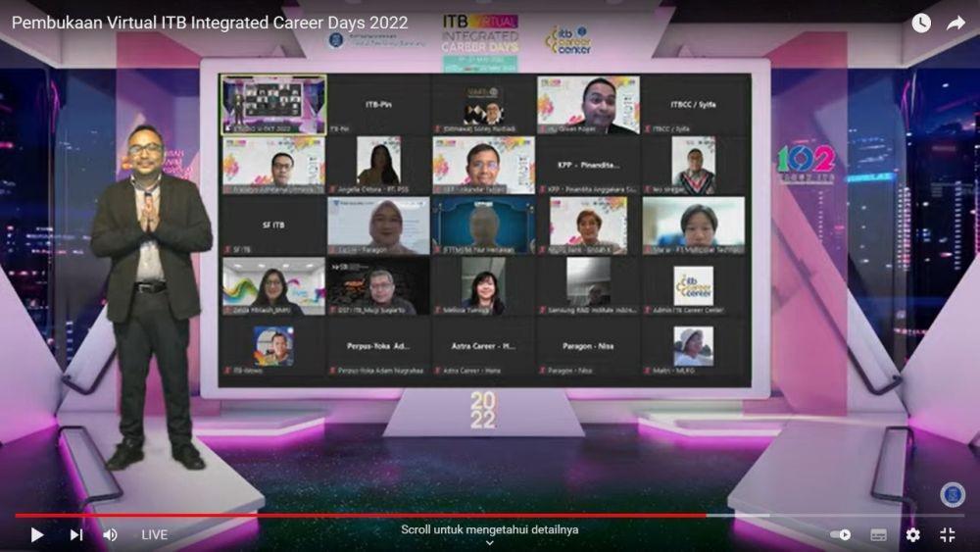Click the 'Astra Career - H...' tile
Viewport: 980px width, 552px height.
coord(483,346)
